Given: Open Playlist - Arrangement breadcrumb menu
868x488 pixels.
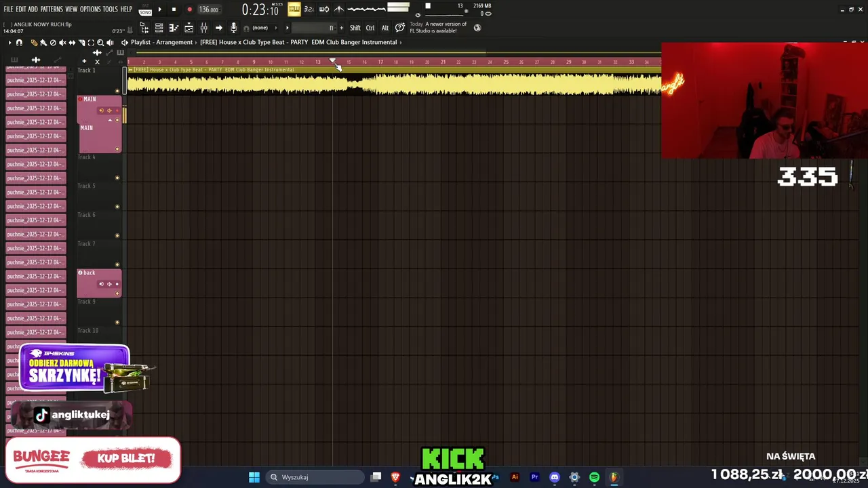Looking at the screenshot, I should (161, 42).
